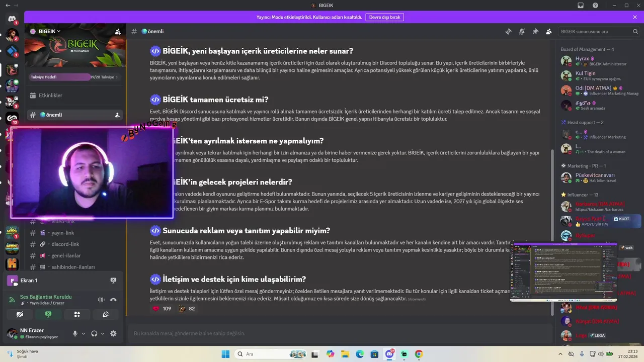Image resolution: width=644 pixels, height=362 pixels.
Task: Open the stream preview thumbnail
Action: click(x=563, y=272)
